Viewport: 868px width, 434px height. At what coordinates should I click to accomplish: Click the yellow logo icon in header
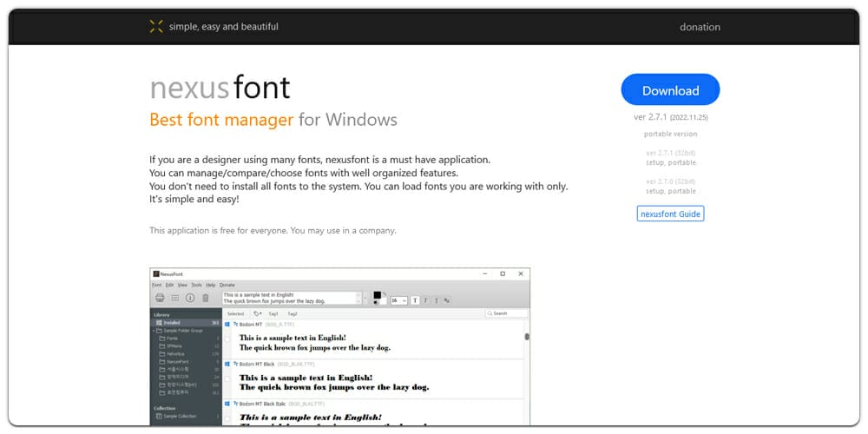(x=156, y=27)
